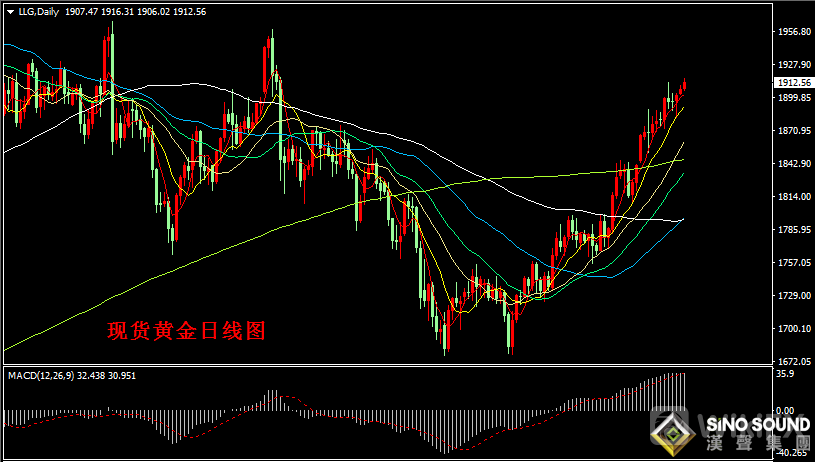Image resolution: width=815 pixels, height=462 pixels.
Task: Click the 1814.00 price axis label
Action: pos(792,197)
